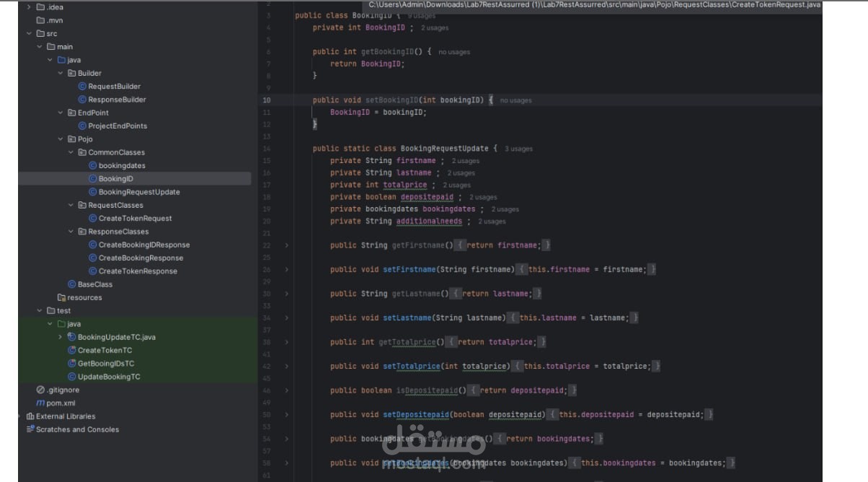Collapse the Pojo package
This screenshot has width=868, height=482.
(x=61, y=139)
